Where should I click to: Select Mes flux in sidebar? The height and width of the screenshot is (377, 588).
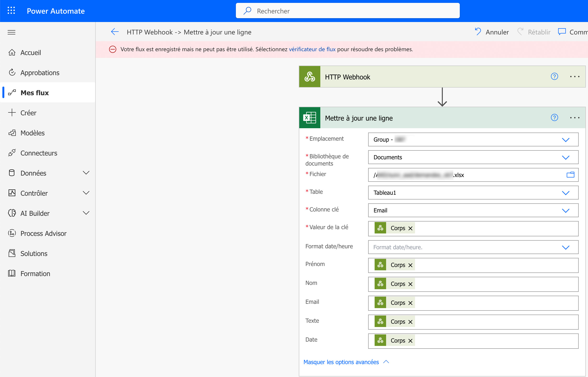coord(48,93)
